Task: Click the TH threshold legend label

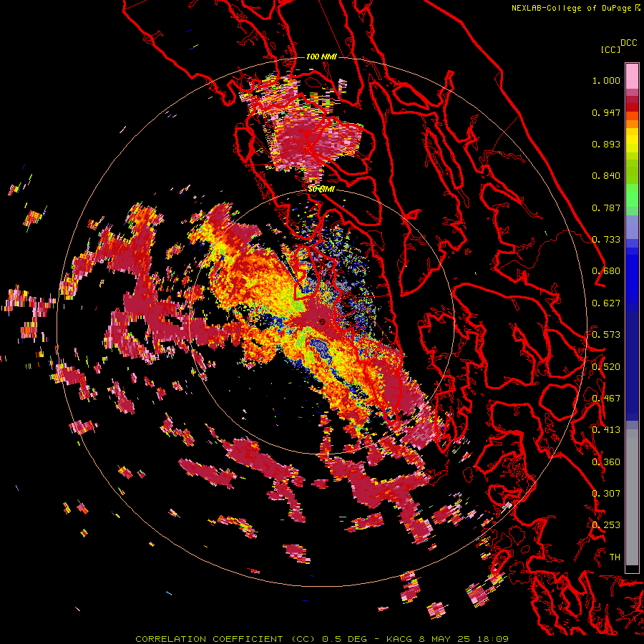Action: point(615,557)
